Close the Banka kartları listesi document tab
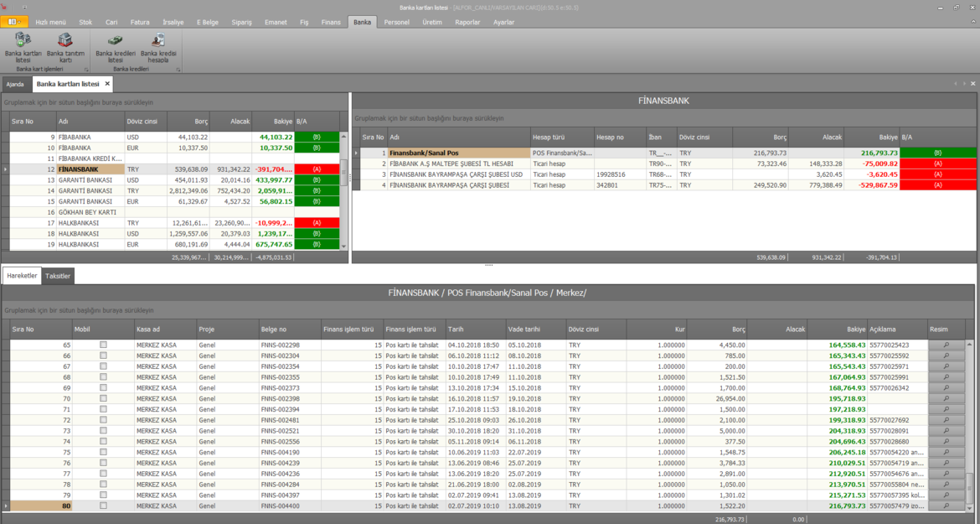The height and width of the screenshot is (524, 980). coord(107,84)
